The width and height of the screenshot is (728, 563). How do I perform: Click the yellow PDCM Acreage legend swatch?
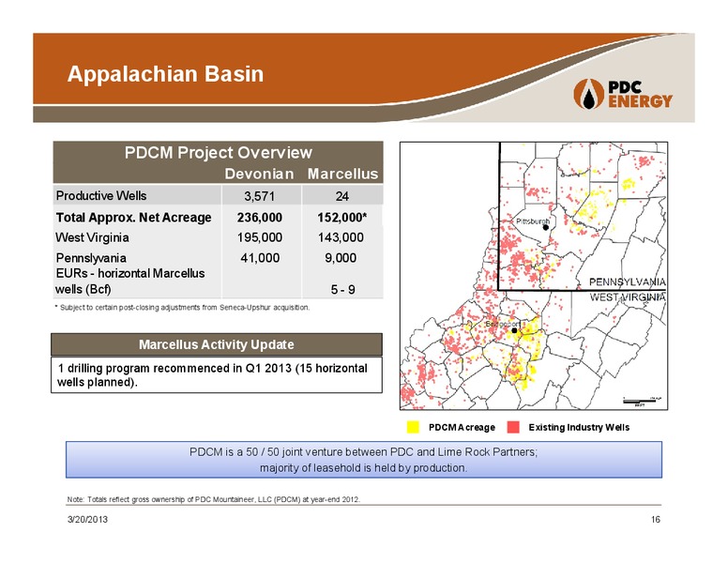tap(413, 427)
